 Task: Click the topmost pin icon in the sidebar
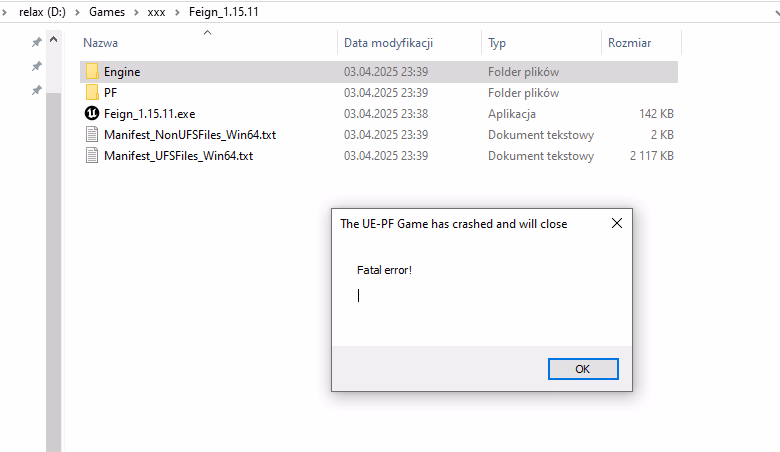[37, 42]
